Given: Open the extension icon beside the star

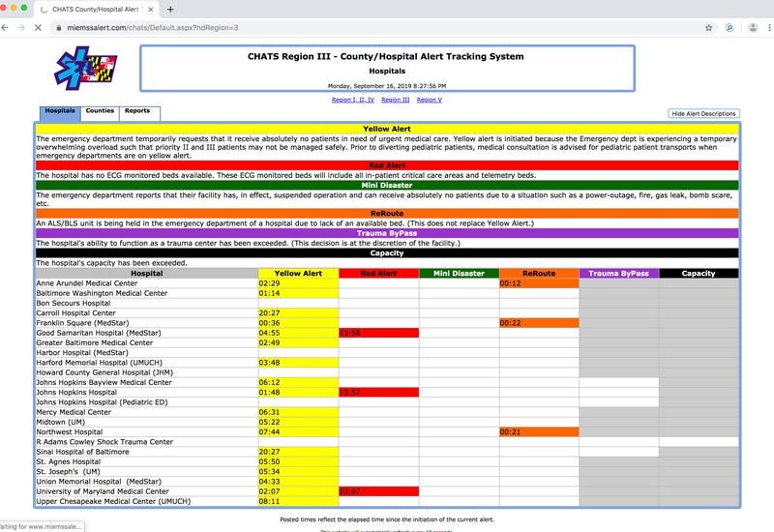Looking at the screenshot, I should [729, 28].
